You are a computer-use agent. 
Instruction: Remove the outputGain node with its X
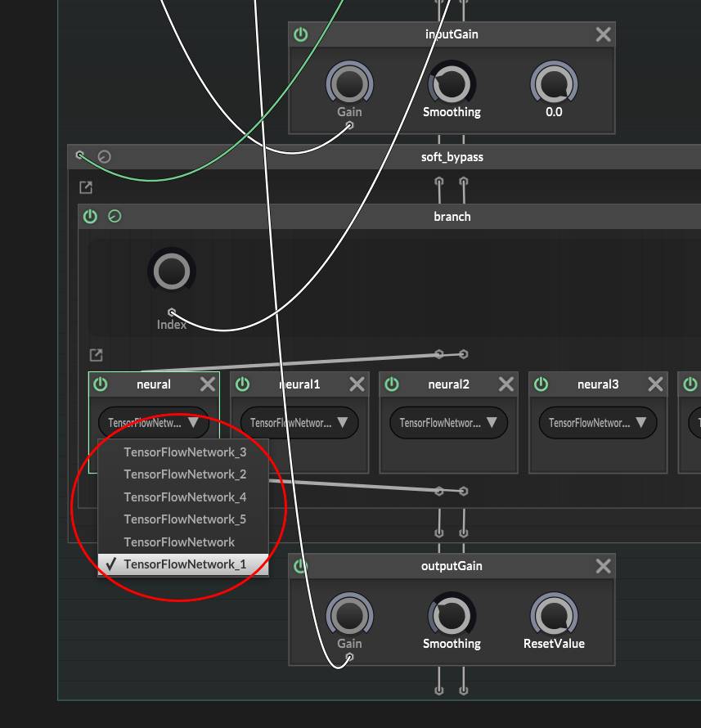coord(603,566)
